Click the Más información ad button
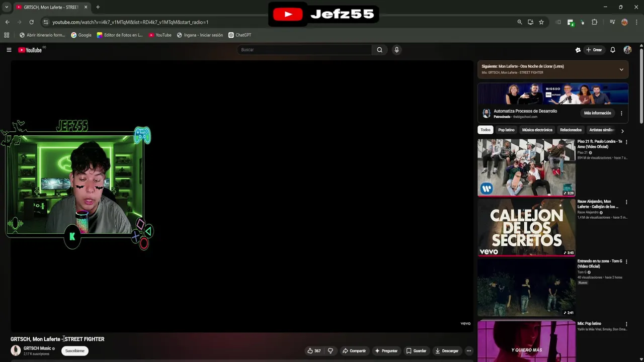This screenshot has width=644, height=362. coord(597,113)
